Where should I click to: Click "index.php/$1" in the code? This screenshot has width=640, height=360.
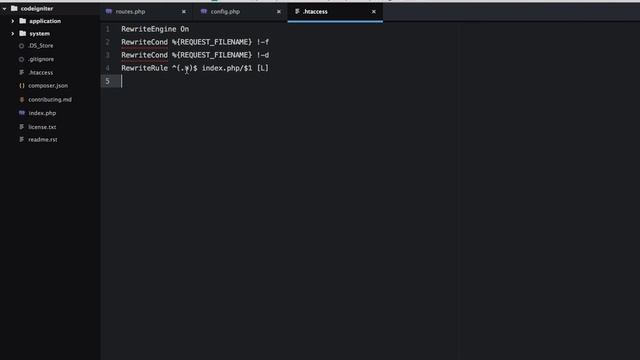pos(227,68)
